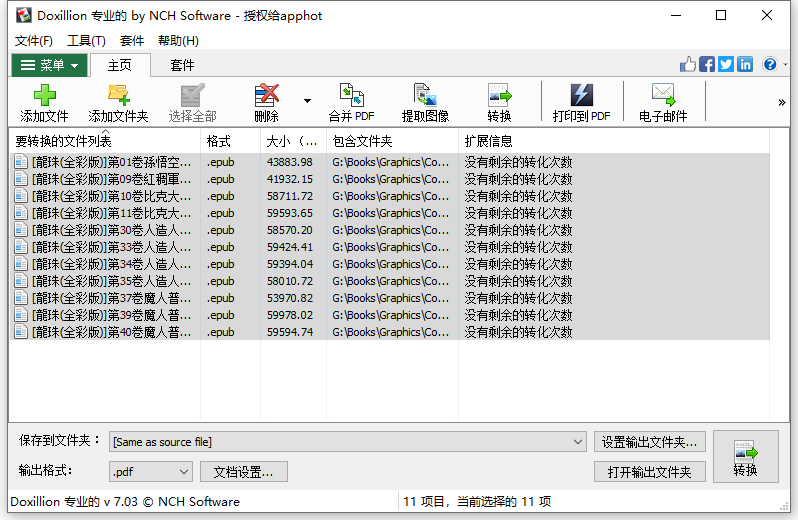Click the thumbs-up like icon
Image resolution: width=798 pixels, height=520 pixels.
click(x=688, y=64)
